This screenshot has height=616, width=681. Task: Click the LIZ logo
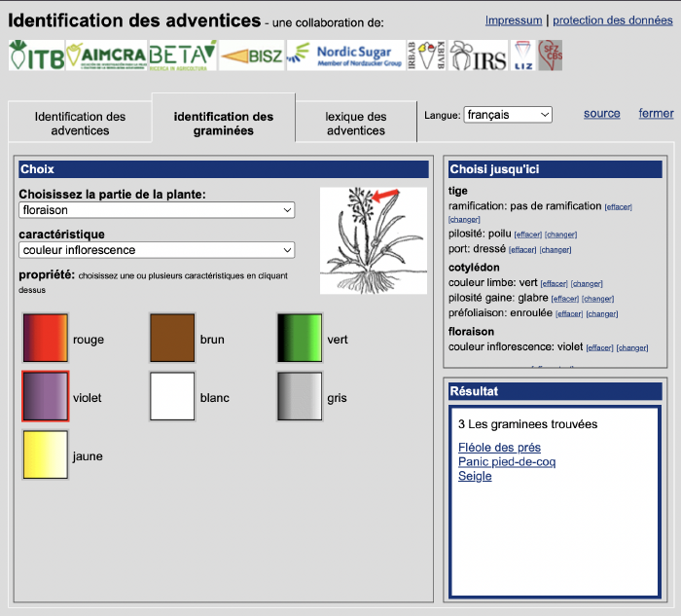tap(523, 56)
